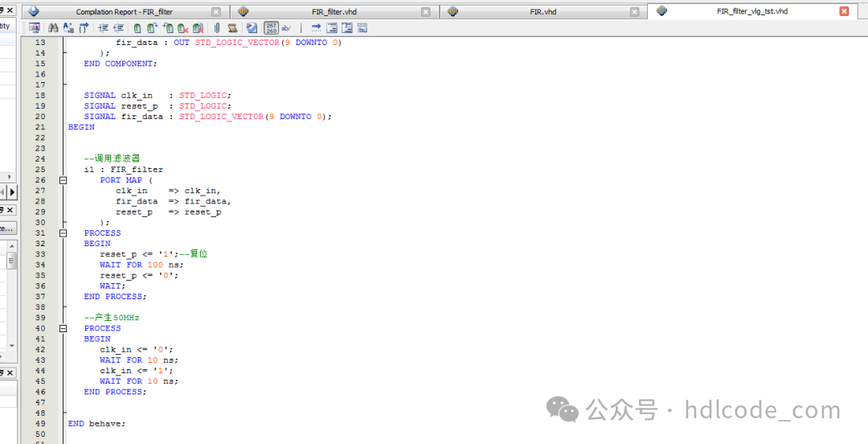Click the last window layout toolbar icon

coord(362,27)
